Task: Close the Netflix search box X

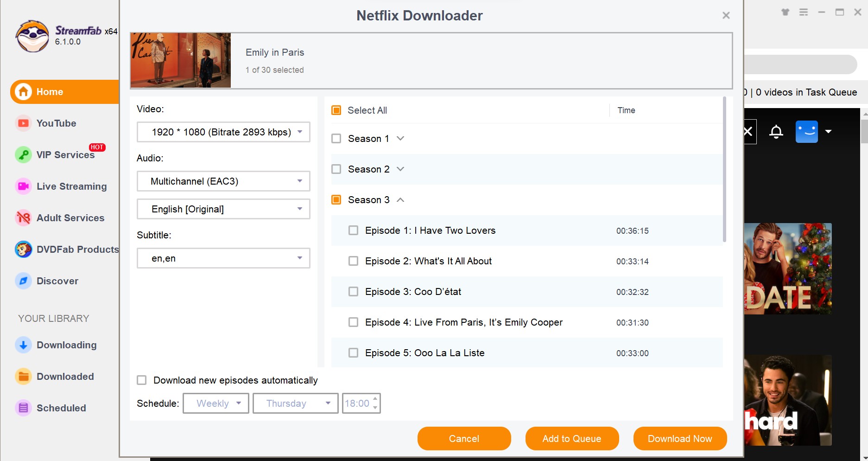Action: point(749,132)
